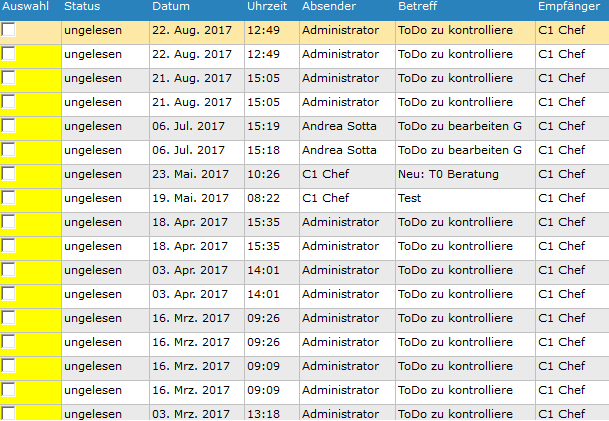Click the Auswahl column header
The width and height of the screenshot is (609, 421).
[x=26, y=6]
